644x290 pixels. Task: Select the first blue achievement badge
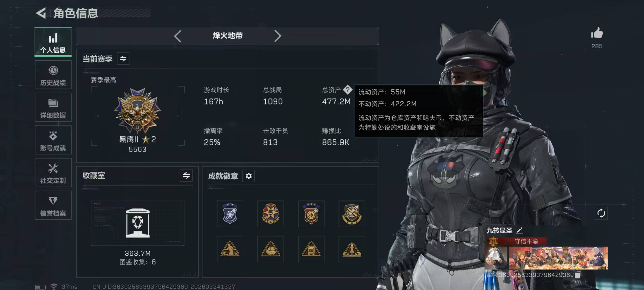230,214
